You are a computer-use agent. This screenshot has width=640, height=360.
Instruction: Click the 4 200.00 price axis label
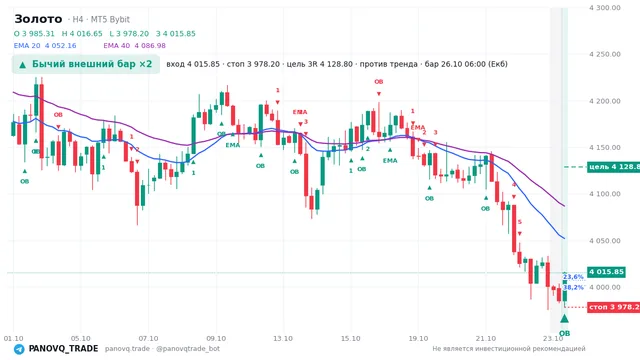(x=604, y=101)
